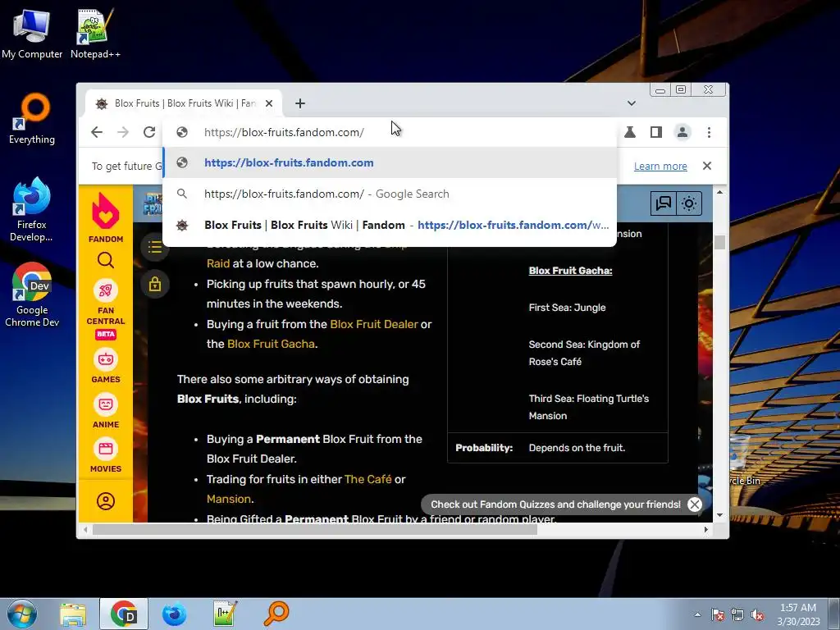
Task: Click the page scroll down arrow
Action: tap(719, 515)
